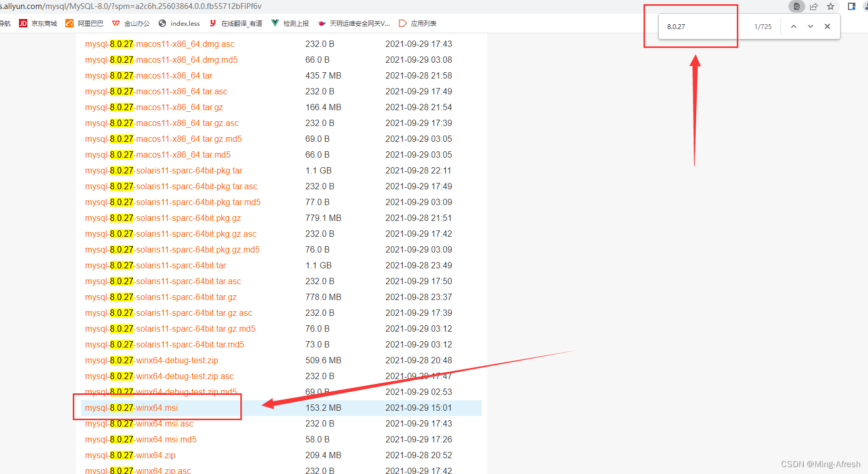Open mysql-8.0.27-solaris11-sparc-64bit-pkg.tar.md5 link
This screenshot has width=868, height=474.
[x=173, y=202]
